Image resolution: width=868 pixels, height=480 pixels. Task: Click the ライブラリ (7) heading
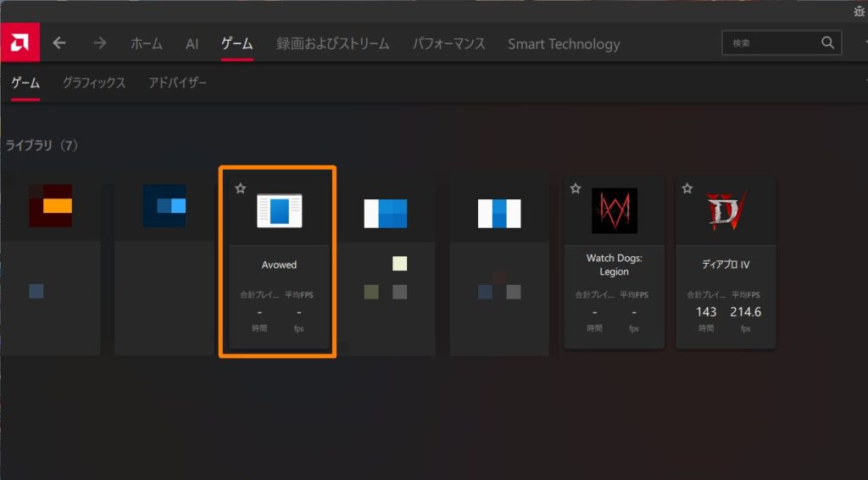42,146
